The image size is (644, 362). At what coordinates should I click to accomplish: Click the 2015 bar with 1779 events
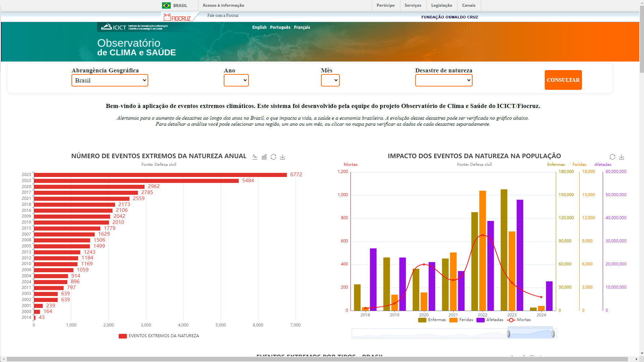pyautogui.click(x=67, y=229)
